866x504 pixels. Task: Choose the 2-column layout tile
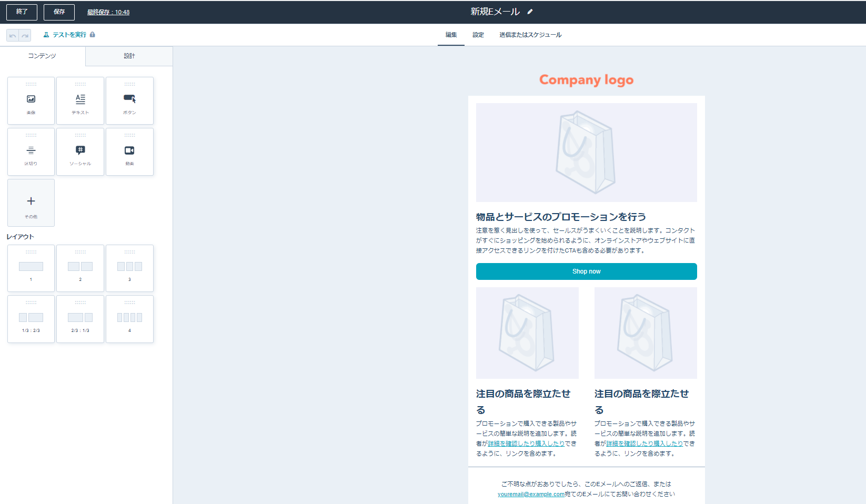80,268
